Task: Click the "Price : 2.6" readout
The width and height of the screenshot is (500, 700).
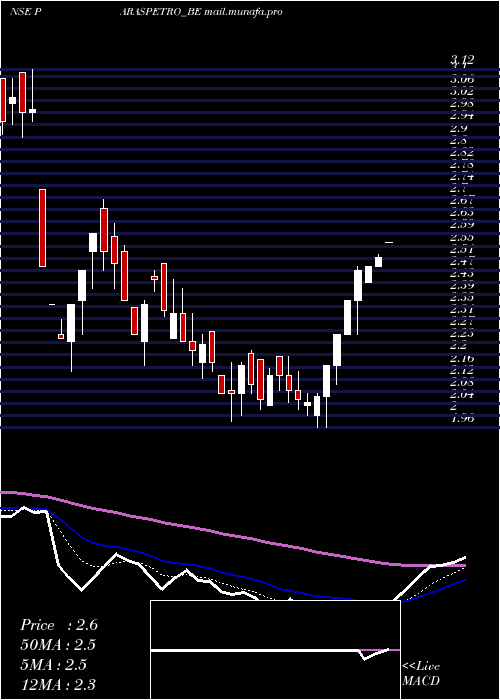Action: [x=59, y=625]
